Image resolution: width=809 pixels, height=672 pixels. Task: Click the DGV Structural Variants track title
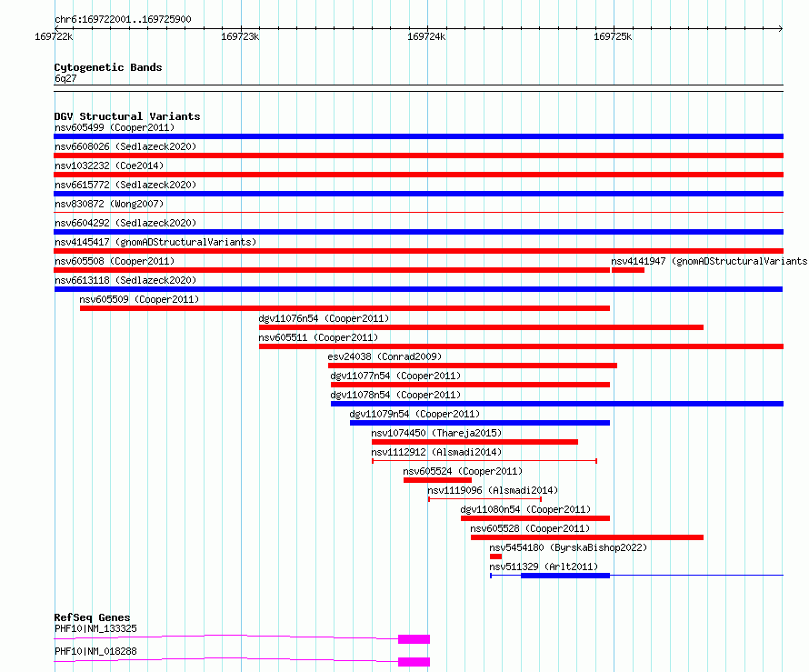[127, 116]
